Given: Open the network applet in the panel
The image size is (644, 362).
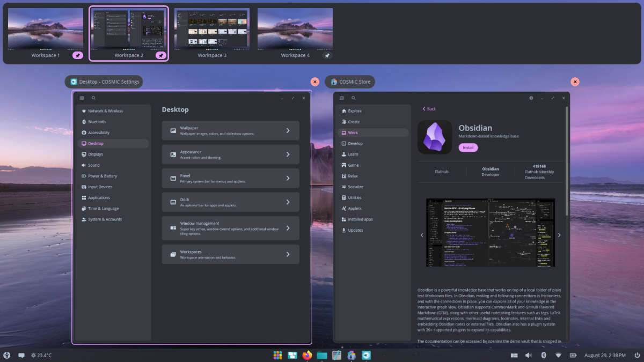Looking at the screenshot, I should [558, 355].
